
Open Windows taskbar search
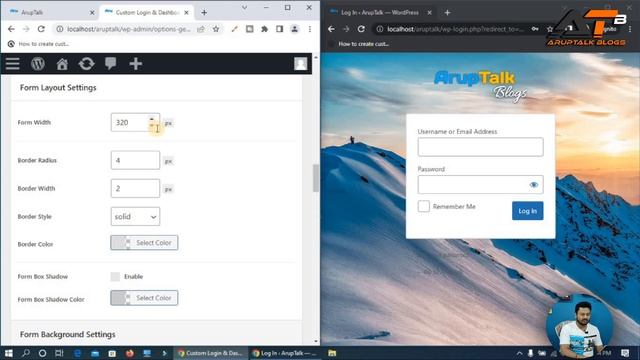click(x=26, y=353)
